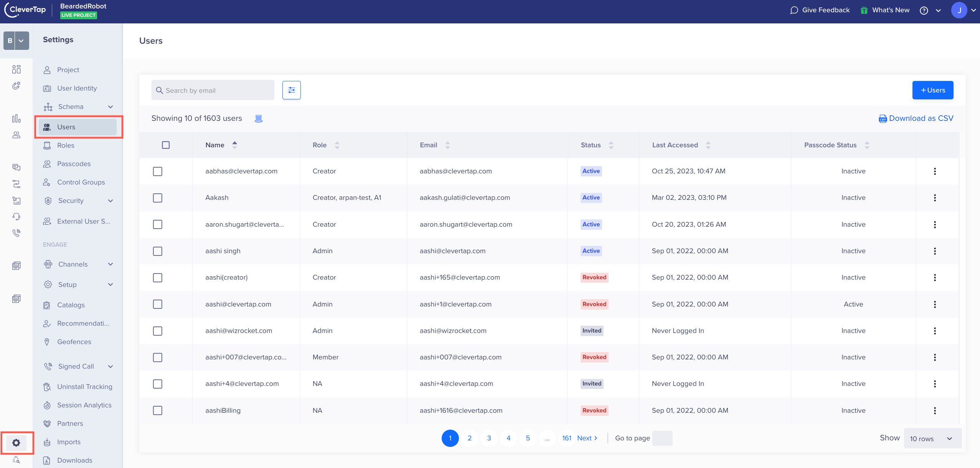
Task: Expand the Signed Call section
Action: point(111,366)
